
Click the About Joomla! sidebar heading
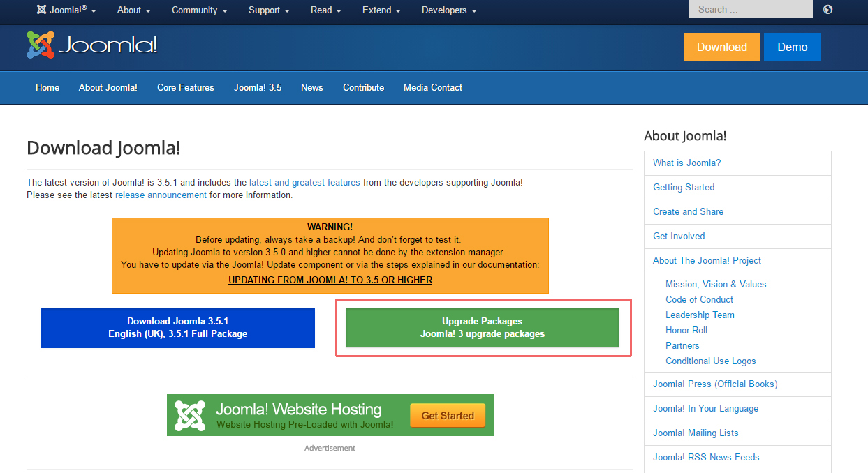click(x=685, y=136)
